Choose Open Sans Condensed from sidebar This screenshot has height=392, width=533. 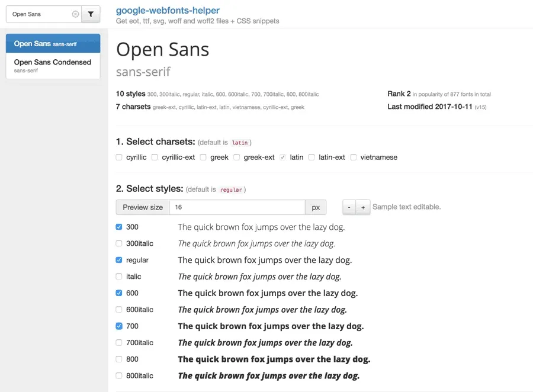53,65
